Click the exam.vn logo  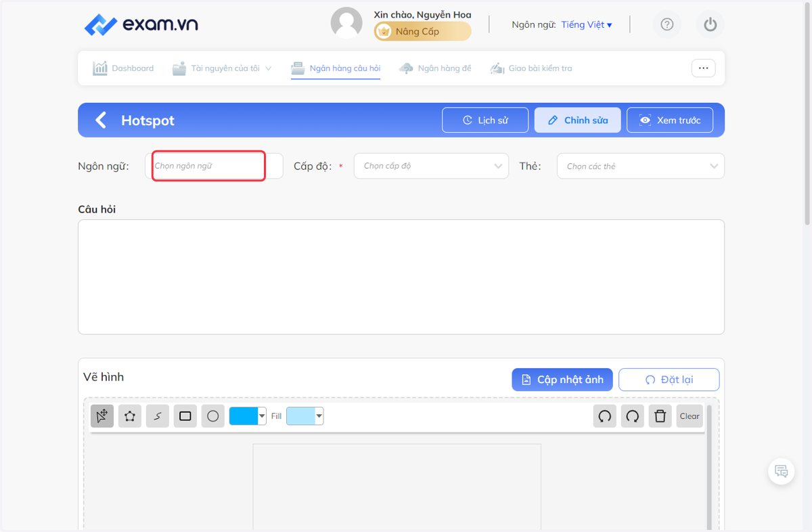click(141, 25)
